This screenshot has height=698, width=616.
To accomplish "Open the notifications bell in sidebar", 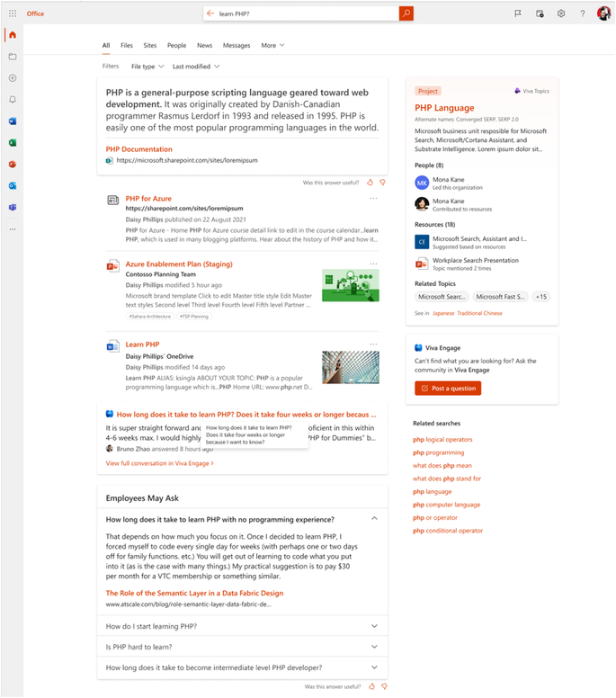I will click(x=13, y=99).
